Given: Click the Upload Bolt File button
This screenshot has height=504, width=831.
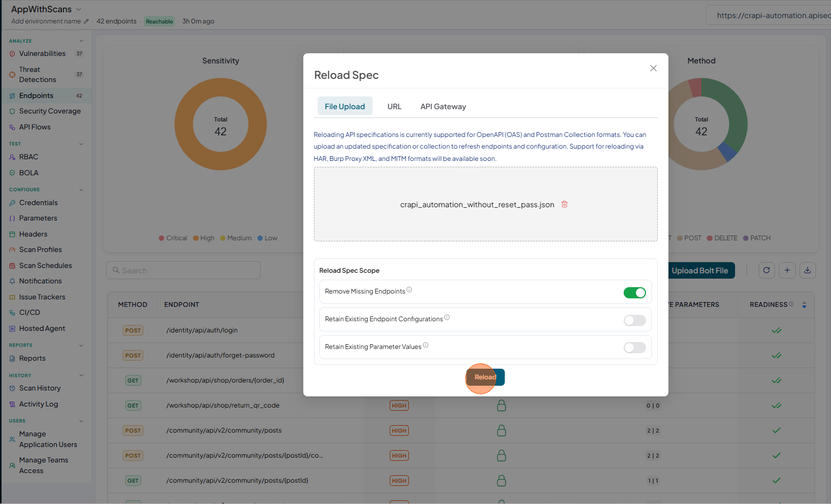Looking at the screenshot, I should tap(700, 271).
